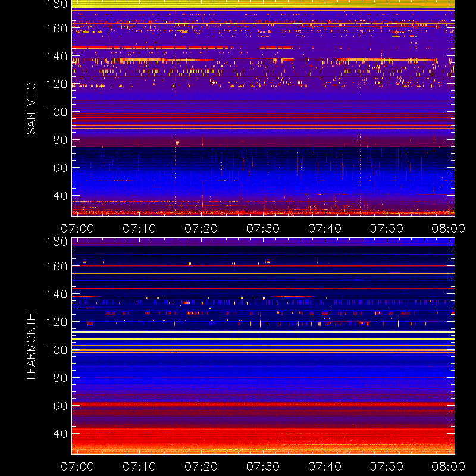The height and width of the screenshot is (476, 476).
Task: Select Learmonth frequency label 80
Action: [60, 378]
